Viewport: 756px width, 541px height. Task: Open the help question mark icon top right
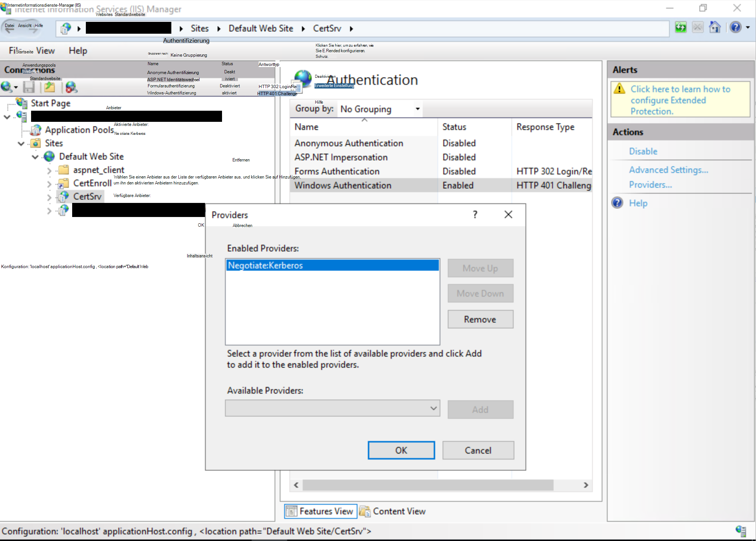pos(736,27)
